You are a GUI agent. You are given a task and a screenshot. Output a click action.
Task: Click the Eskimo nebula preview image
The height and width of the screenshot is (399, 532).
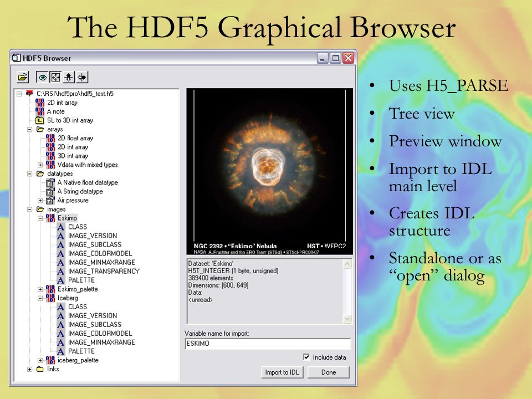(x=270, y=171)
